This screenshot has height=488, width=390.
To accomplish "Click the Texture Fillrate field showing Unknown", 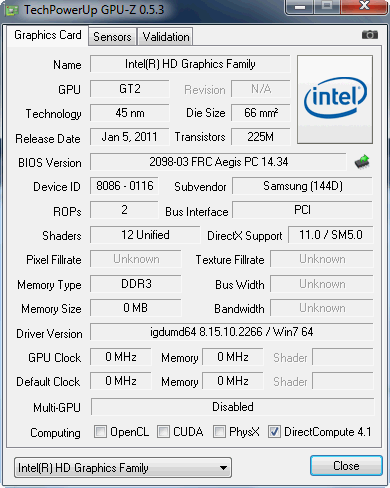I will pyautogui.click(x=322, y=259).
